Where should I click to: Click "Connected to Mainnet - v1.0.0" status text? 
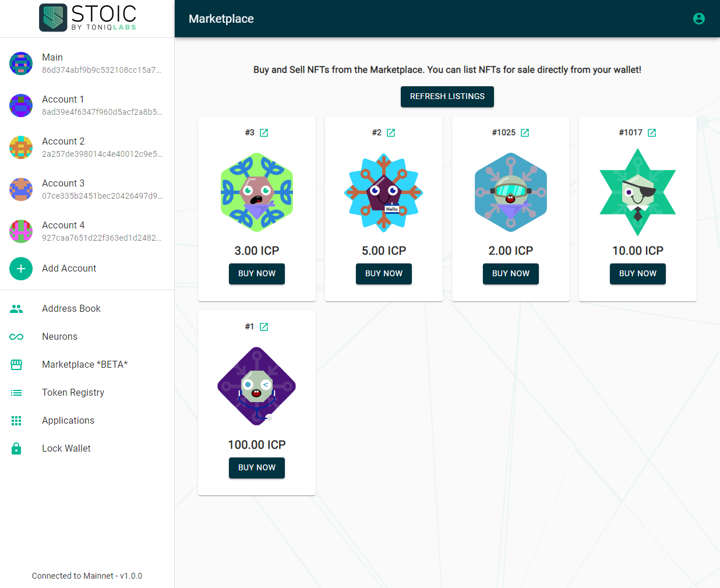[87, 576]
